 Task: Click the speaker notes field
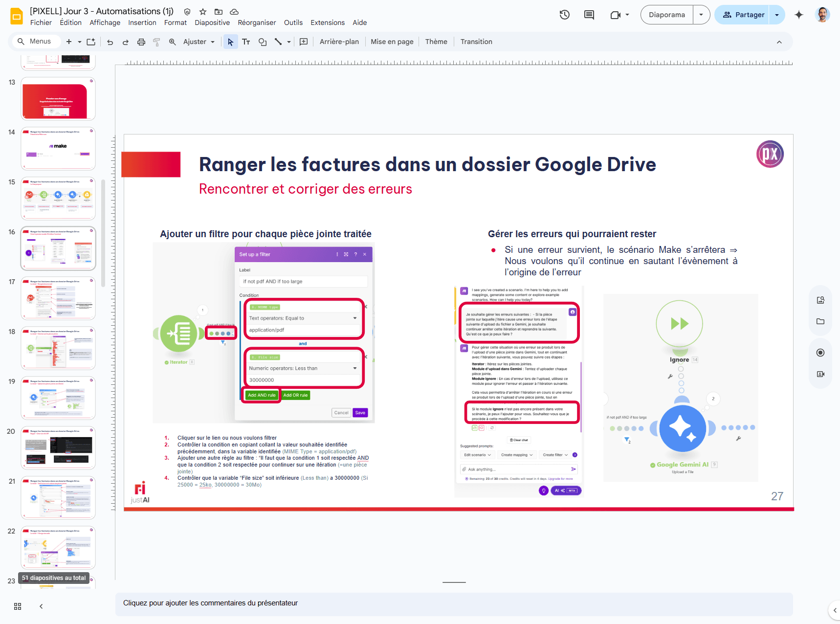[x=454, y=603]
